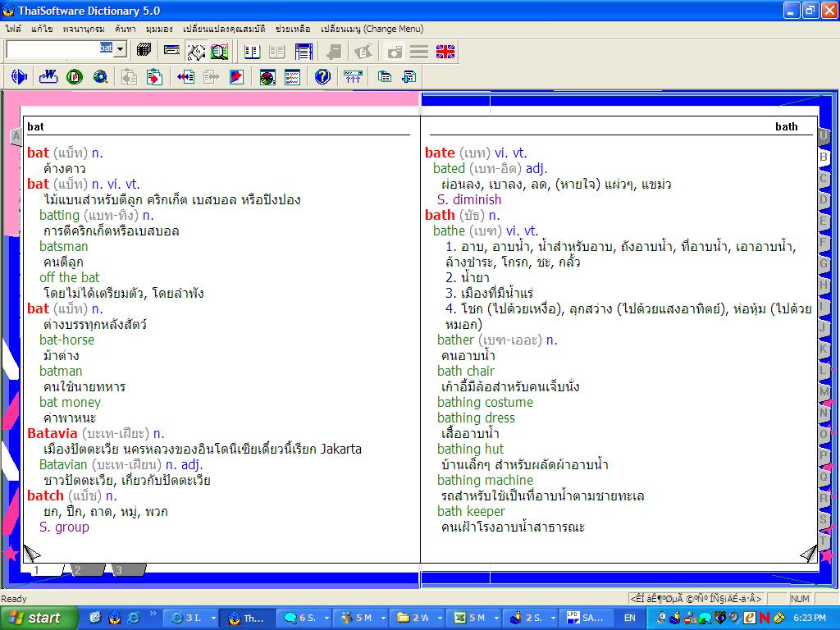The image size is (840, 630).
Task: Click the red N system tray icon
Action: 765,618
